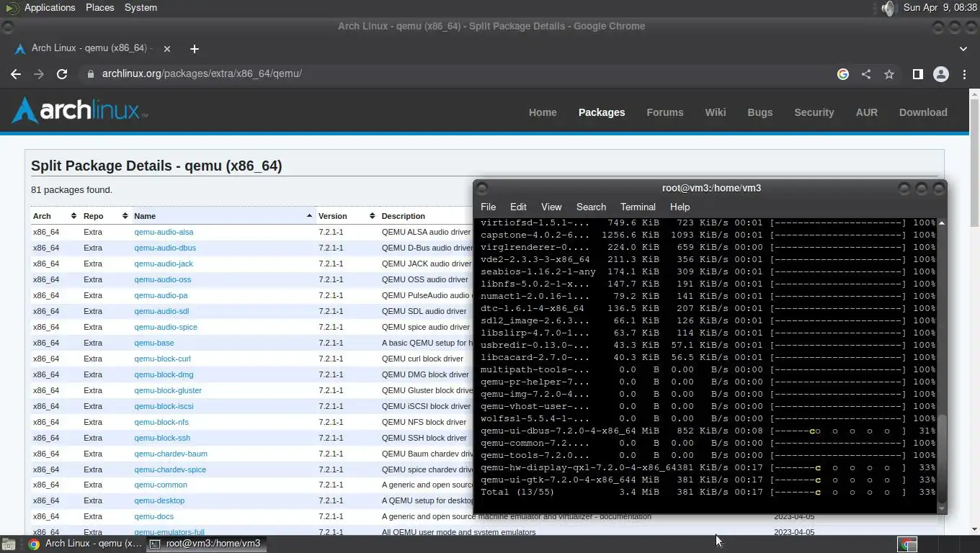Open the AUR nav link
Image resolution: width=980 pixels, height=553 pixels.
pyautogui.click(x=866, y=112)
